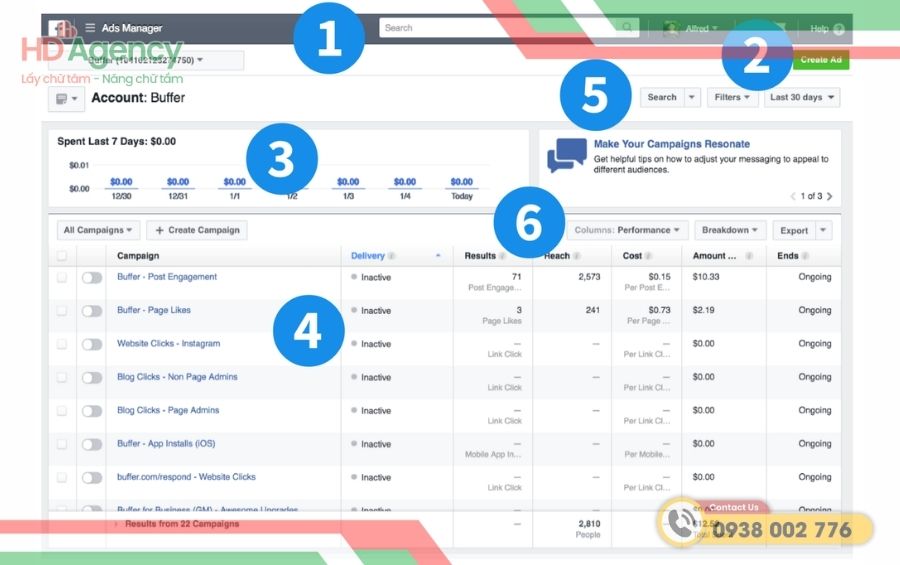Open the Ads Manager hamburger menu

[x=90, y=28]
